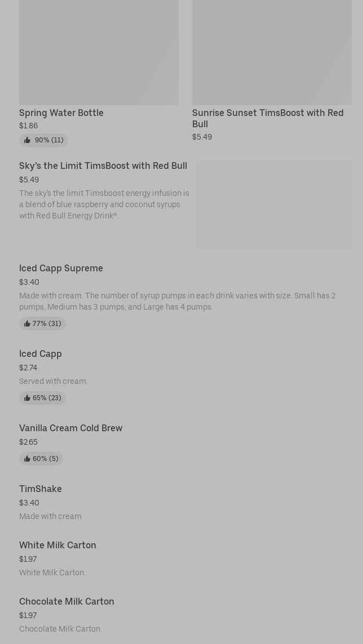363x644 pixels.
Task: Choose the Iced Capp Supreme item
Action: (x=61, y=268)
